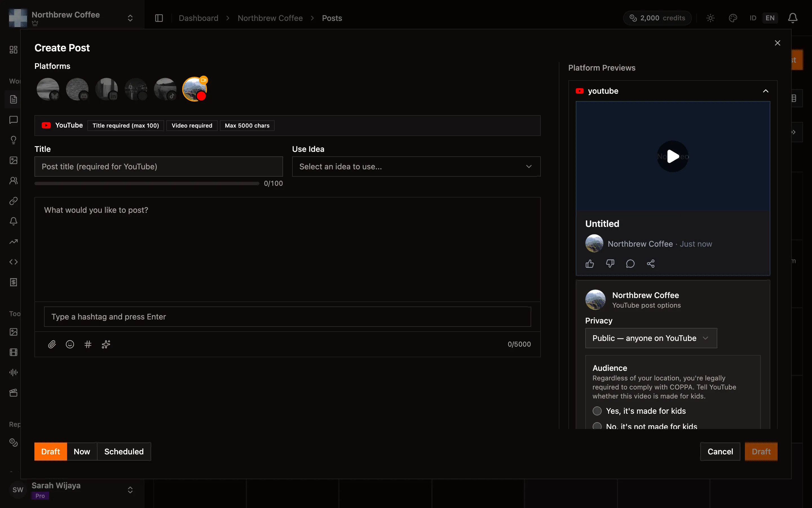Click thumbs up icon in YouTube preview

tap(590, 264)
